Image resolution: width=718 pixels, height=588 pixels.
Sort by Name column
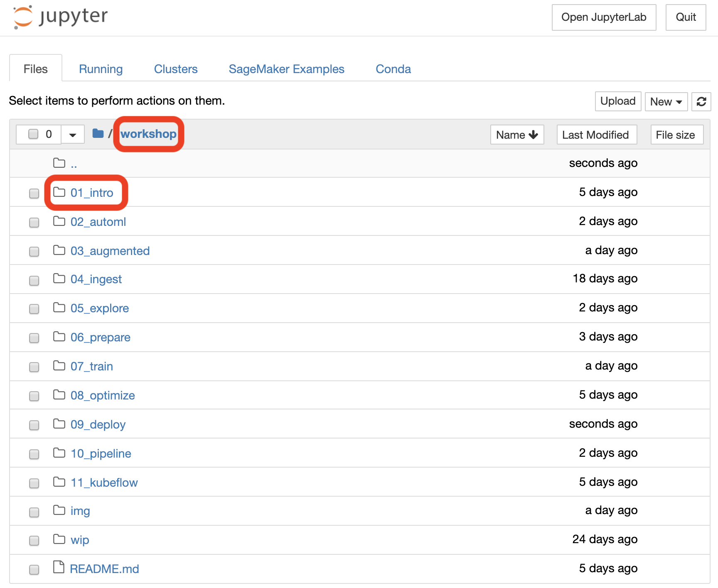(x=517, y=135)
